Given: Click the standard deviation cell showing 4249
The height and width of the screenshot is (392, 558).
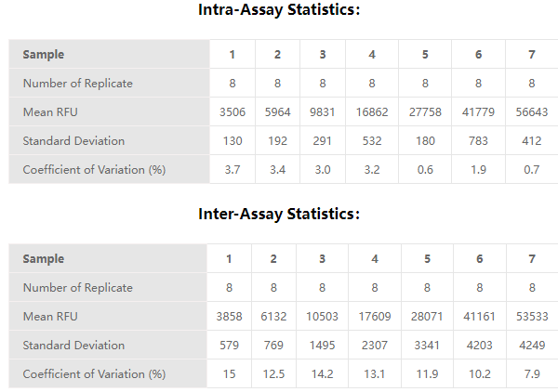Looking at the screenshot, I should [x=531, y=346].
